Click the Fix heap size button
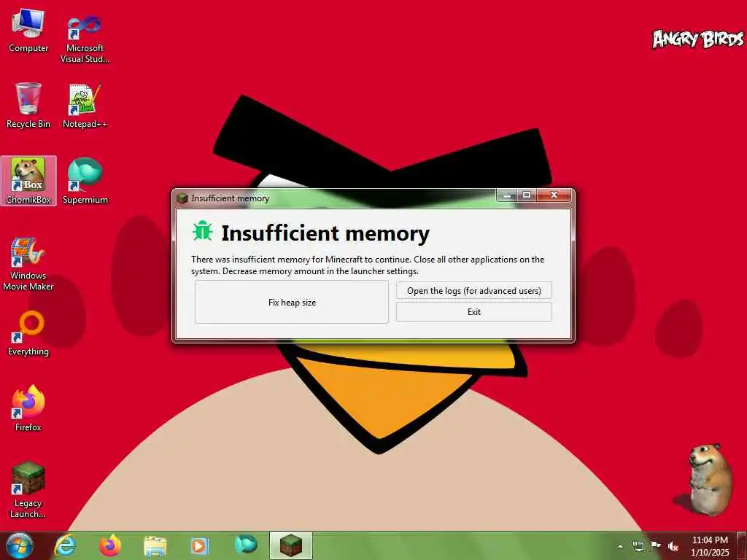This screenshot has height=560, width=747. pos(292,303)
